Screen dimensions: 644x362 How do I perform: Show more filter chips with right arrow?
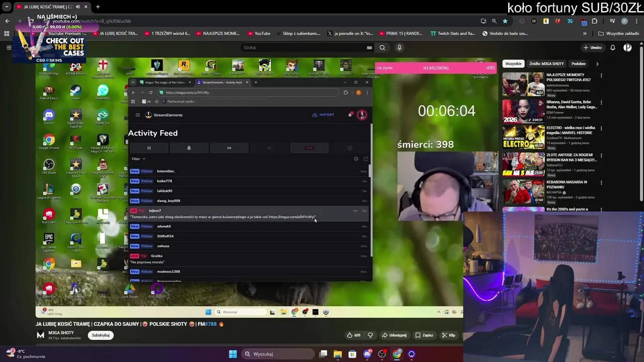point(597,64)
